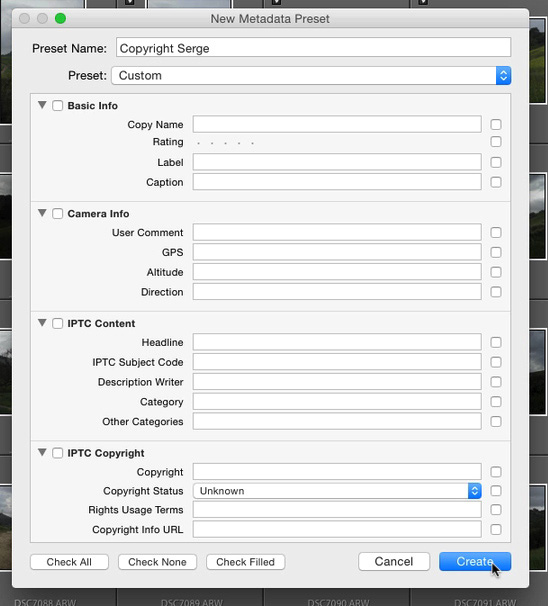
Task: Click the Copyright Info URL field
Action: tap(337, 529)
